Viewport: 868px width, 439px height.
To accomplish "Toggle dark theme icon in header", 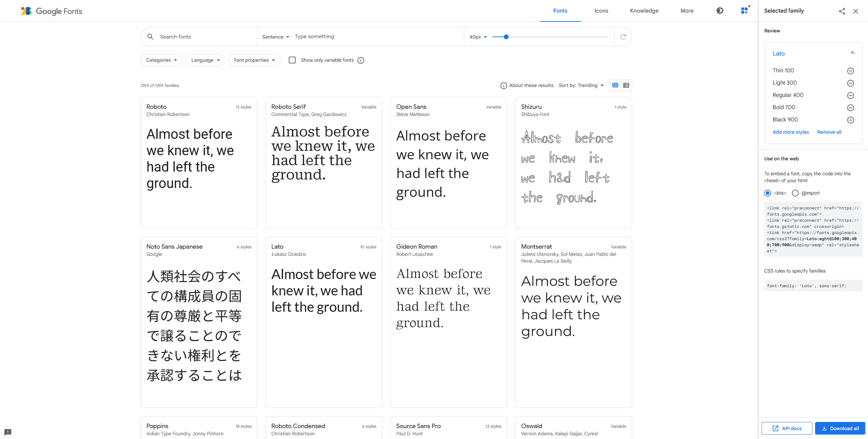I will 720,11.
